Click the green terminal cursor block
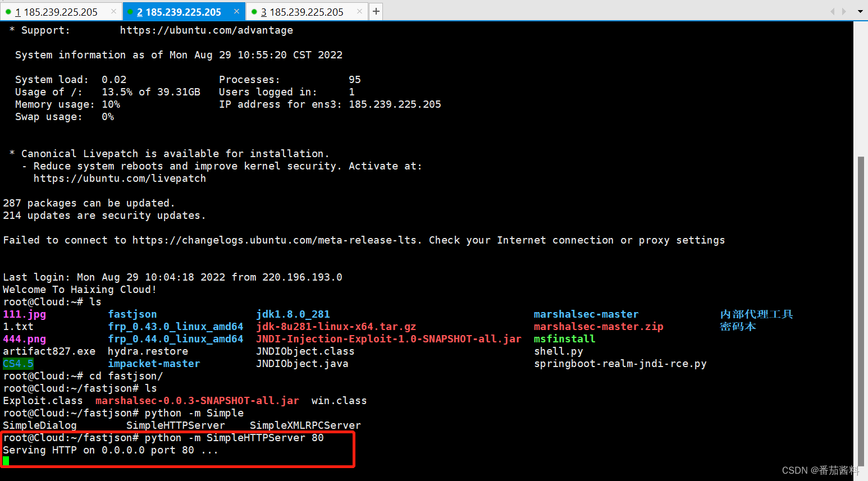Screen dimensions: 868x481 6,461
